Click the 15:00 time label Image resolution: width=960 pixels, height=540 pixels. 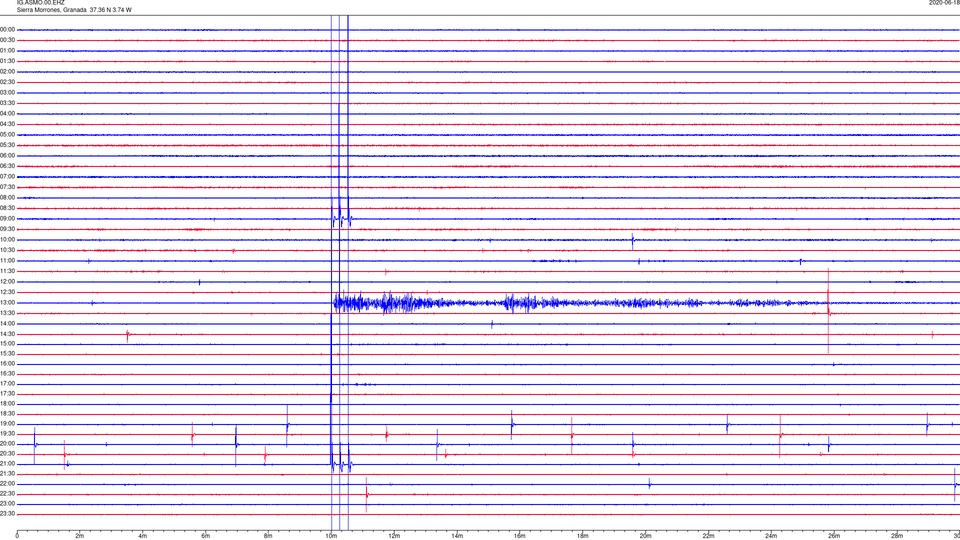click(x=7, y=343)
